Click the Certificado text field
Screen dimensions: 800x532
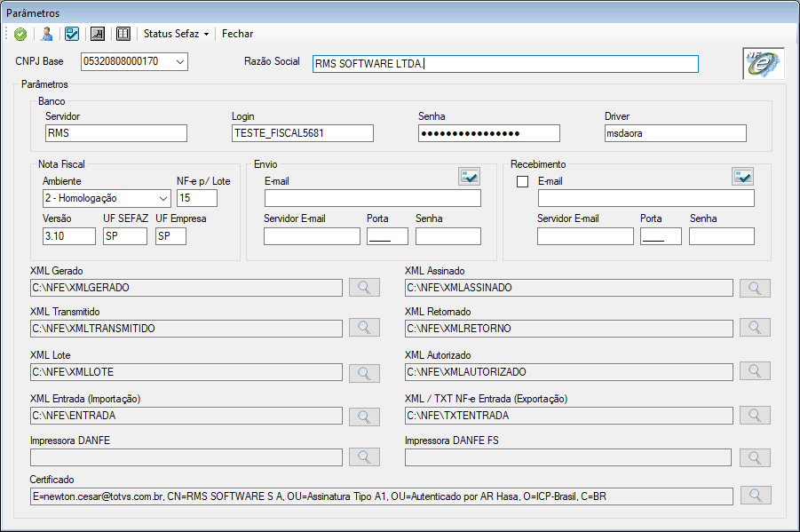(x=382, y=496)
